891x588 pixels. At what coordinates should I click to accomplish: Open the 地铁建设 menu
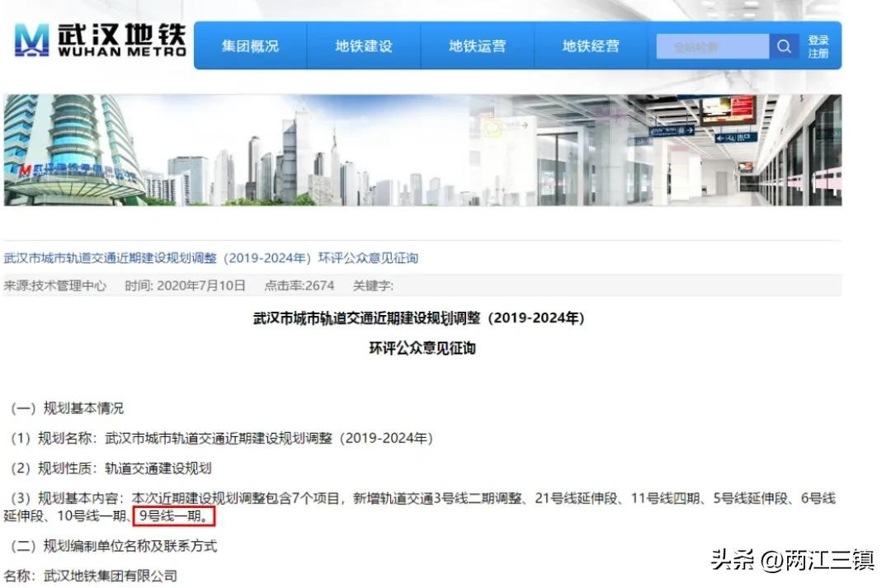coord(364,46)
